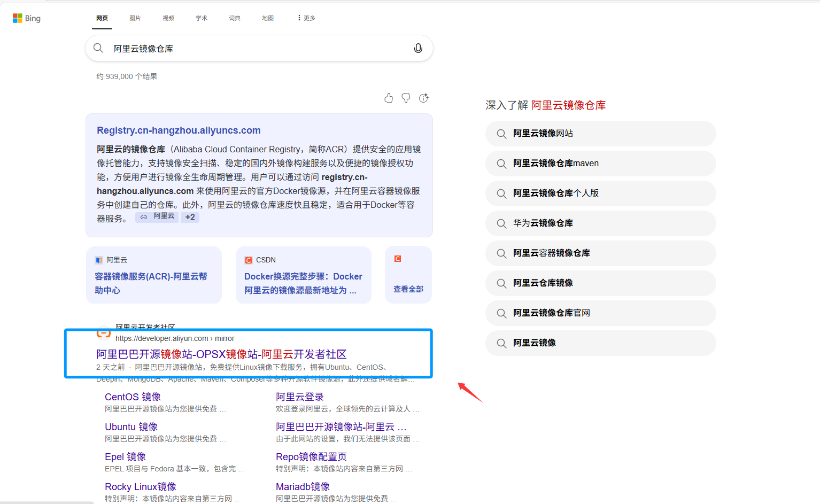Activate the microphone voice search icon
Image resolution: width=820 pixels, height=504 pixels.
[x=418, y=48]
